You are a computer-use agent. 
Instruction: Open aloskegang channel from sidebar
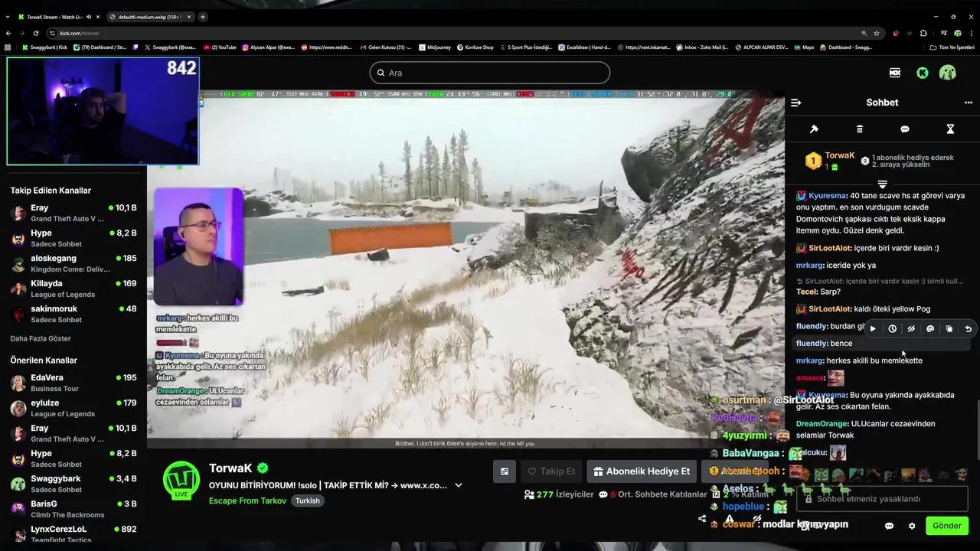[x=73, y=264]
